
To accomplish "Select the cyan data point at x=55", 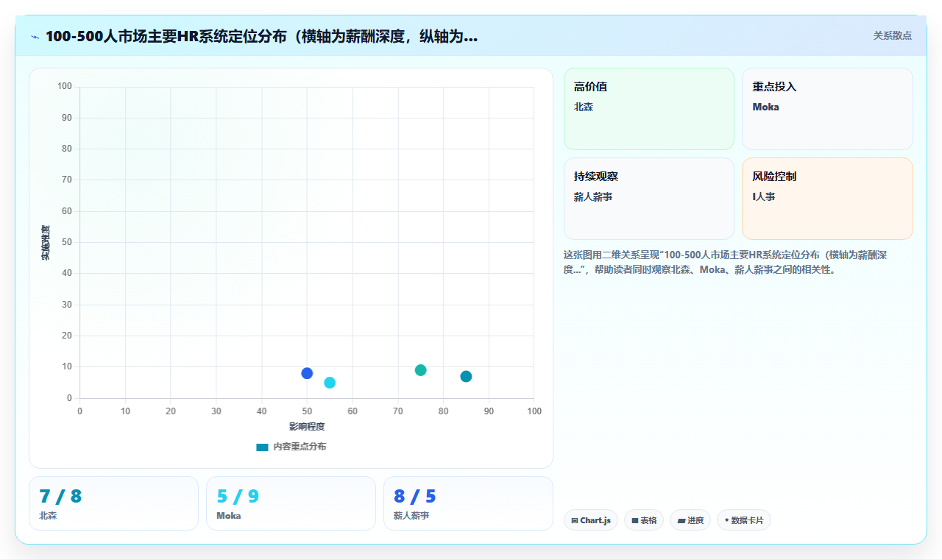I will [330, 383].
